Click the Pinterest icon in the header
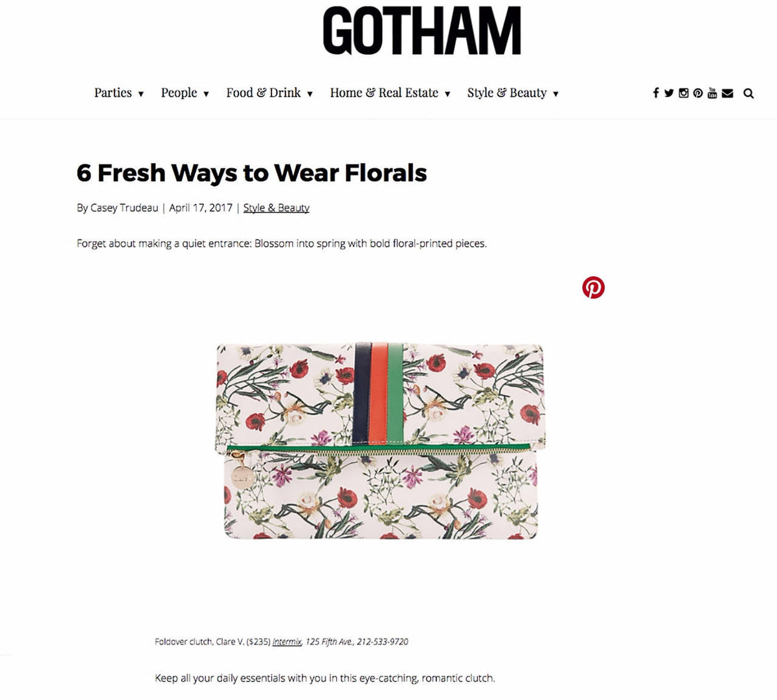 [697, 93]
